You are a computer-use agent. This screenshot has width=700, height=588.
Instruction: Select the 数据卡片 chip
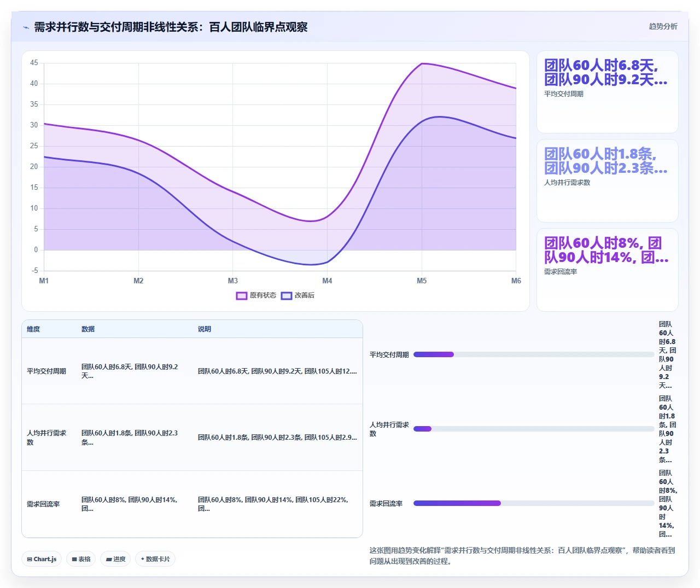(x=155, y=559)
